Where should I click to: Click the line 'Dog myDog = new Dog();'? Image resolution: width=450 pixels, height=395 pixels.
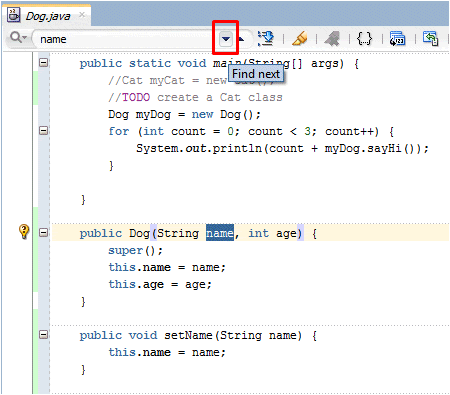pos(184,115)
